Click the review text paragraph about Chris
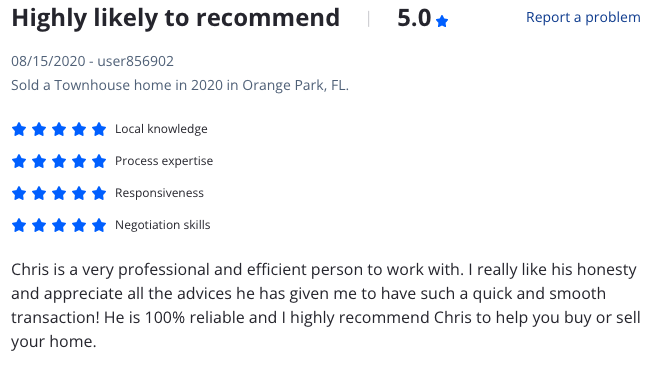The height and width of the screenshot is (365, 668). [326, 305]
